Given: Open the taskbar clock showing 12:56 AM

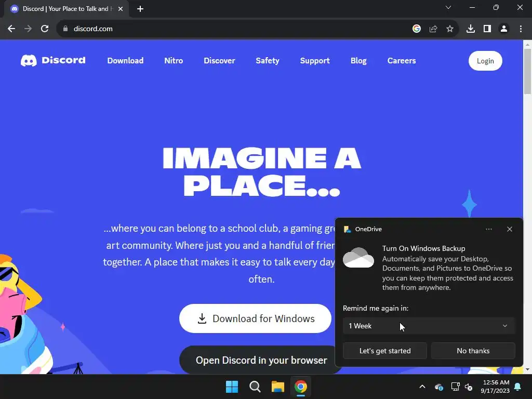Looking at the screenshot, I should pyautogui.click(x=495, y=387).
